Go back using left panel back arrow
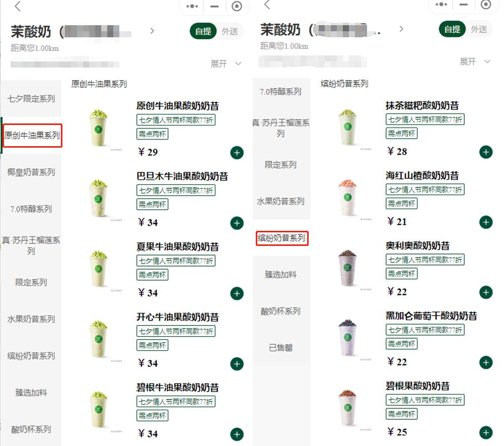 pos(18,6)
